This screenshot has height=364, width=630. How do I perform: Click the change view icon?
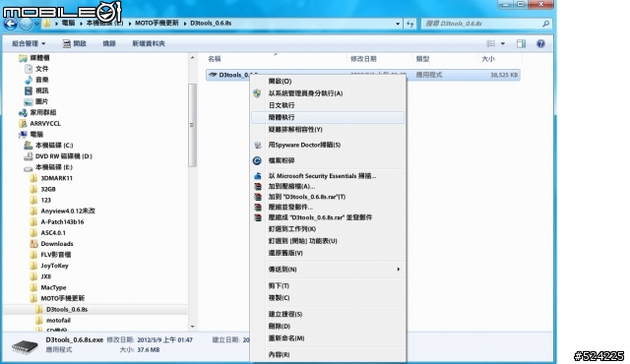tap(490, 43)
